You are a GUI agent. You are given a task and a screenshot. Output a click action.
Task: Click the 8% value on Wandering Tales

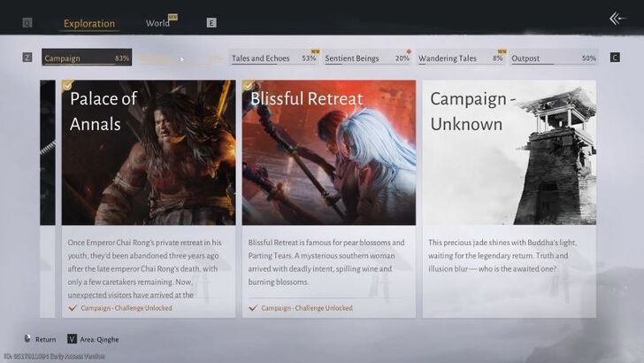tap(497, 58)
